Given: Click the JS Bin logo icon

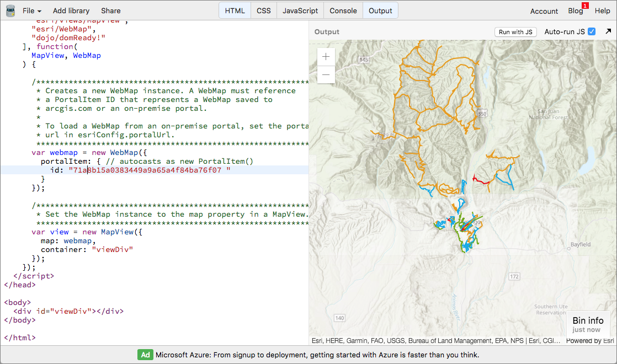Looking at the screenshot, I should click(x=10, y=10).
